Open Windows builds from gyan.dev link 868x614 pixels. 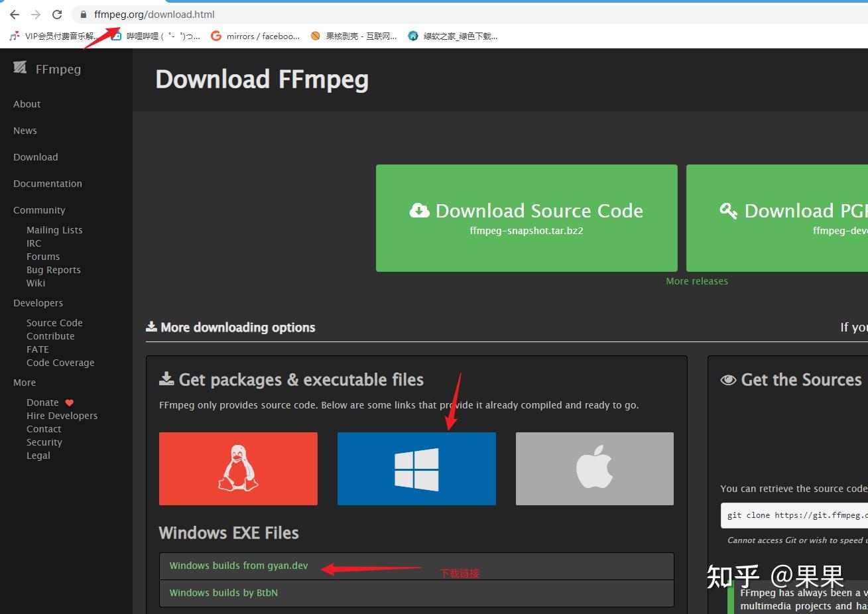coord(239,566)
